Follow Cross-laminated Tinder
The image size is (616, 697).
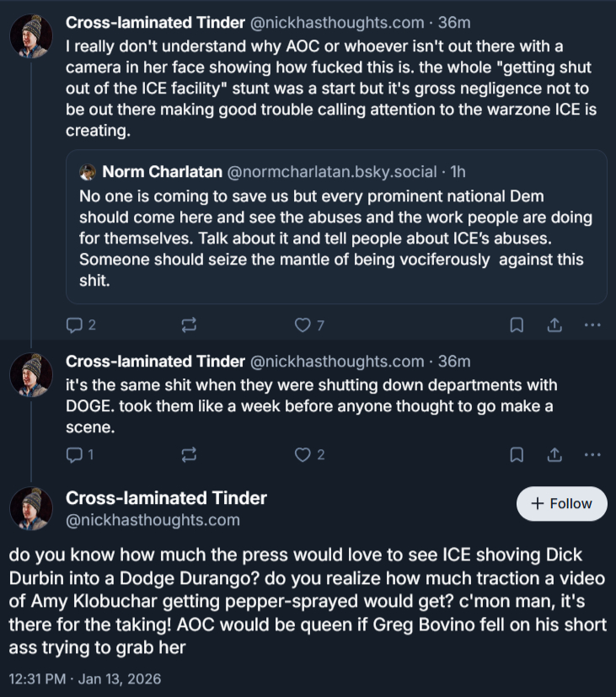[x=561, y=504]
